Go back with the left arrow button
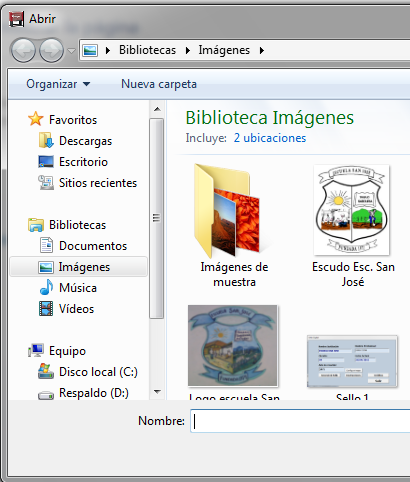 [23, 51]
